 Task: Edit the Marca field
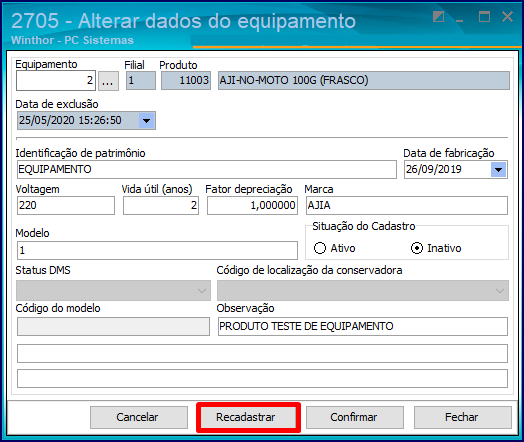(407, 205)
